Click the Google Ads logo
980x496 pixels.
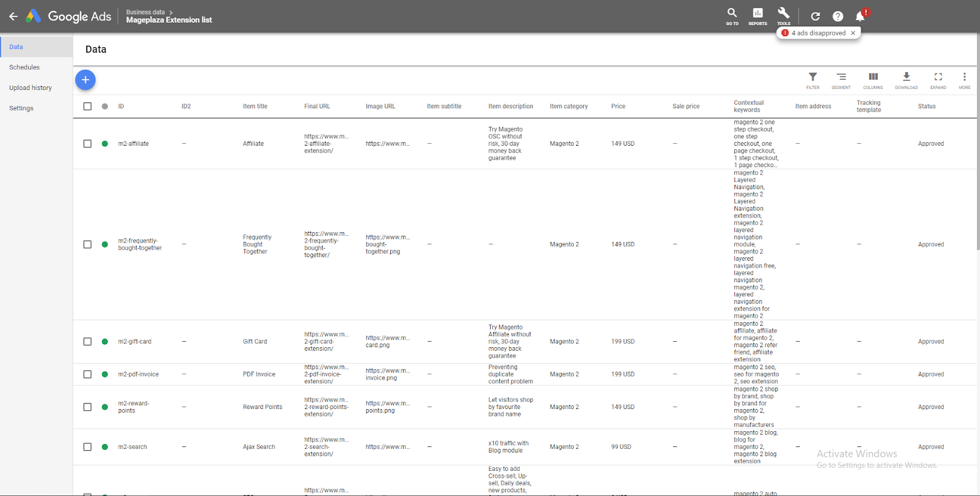pyautogui.click(x=69, y=17)
